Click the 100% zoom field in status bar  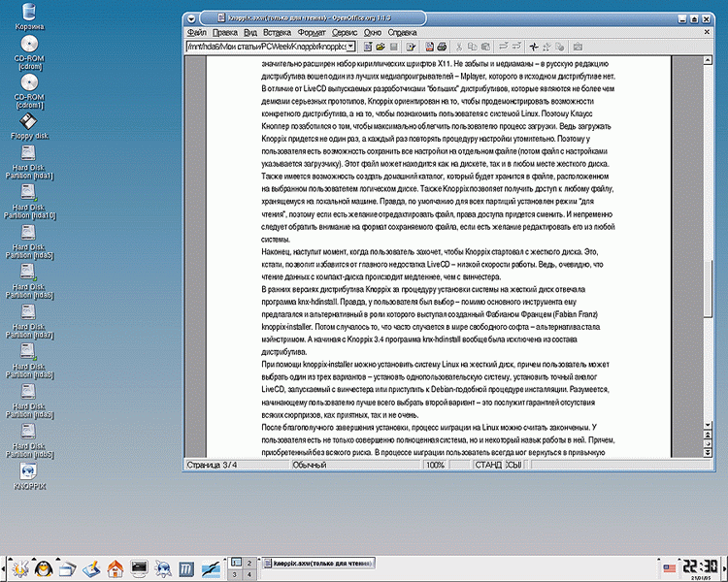pos(435,466)
